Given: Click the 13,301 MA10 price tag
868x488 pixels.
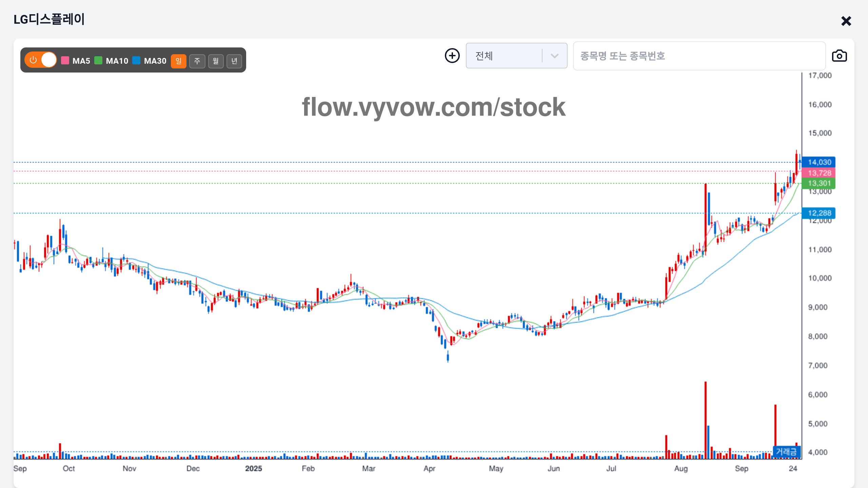Looking at the screenshot, I should (x=819, y=183).
